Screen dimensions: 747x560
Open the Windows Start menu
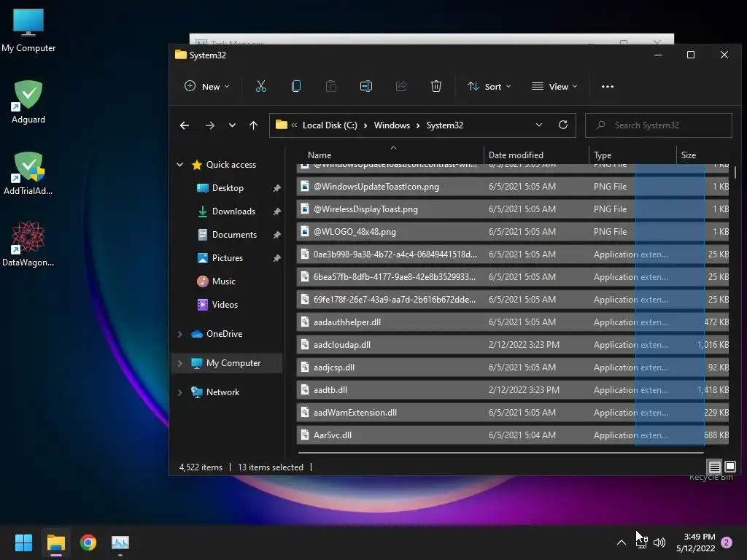coord(23,542)
